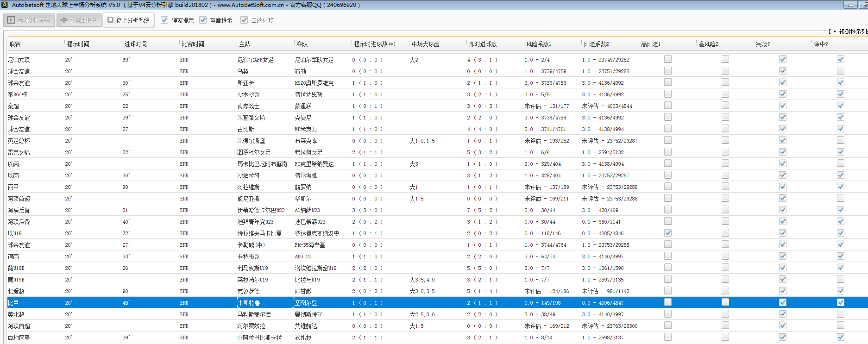
Task: Check the 命中? box for the 乌契 row
Action: 840,71
